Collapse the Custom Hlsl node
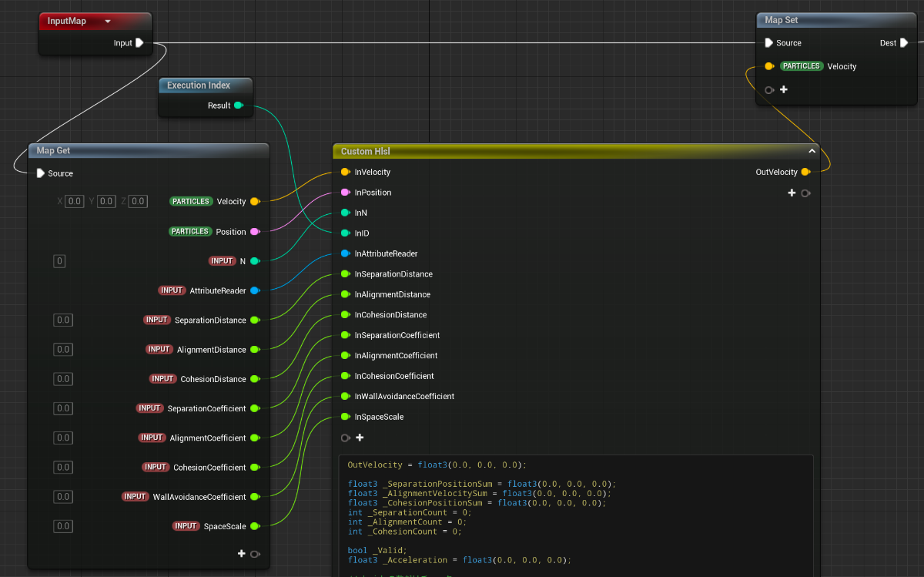This screenshot has height=577, width=924. coord(812,152)
